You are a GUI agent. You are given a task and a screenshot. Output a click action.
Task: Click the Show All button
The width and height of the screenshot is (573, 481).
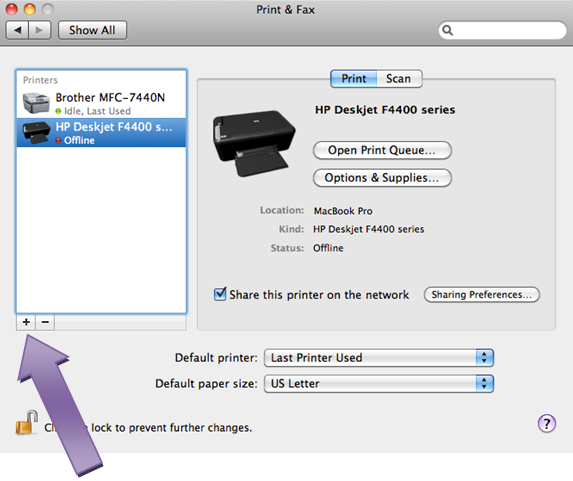coord(92,30)
